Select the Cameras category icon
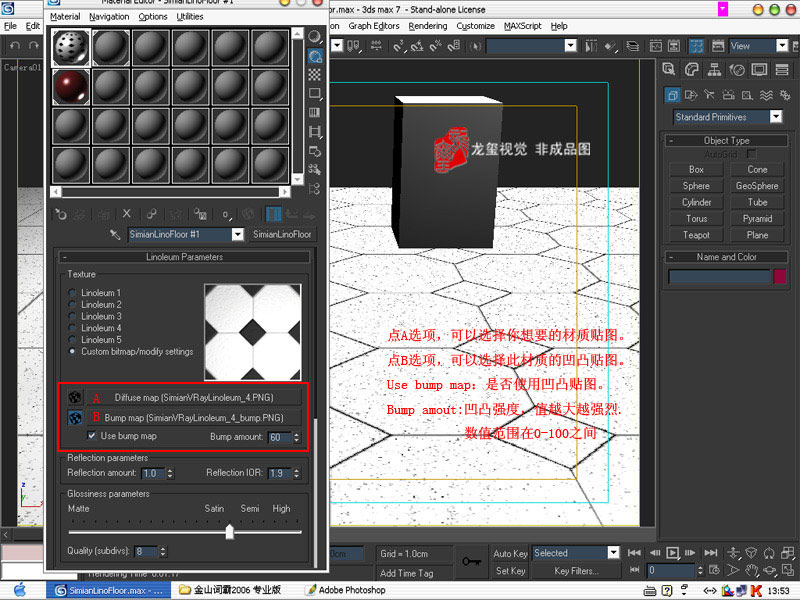This screenshot has height=600, width=800. point(729,95)
